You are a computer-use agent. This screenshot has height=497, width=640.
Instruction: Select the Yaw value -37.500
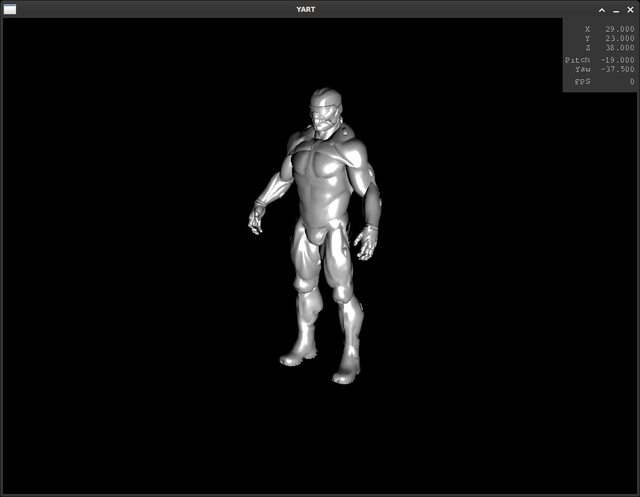click(618, 69)
